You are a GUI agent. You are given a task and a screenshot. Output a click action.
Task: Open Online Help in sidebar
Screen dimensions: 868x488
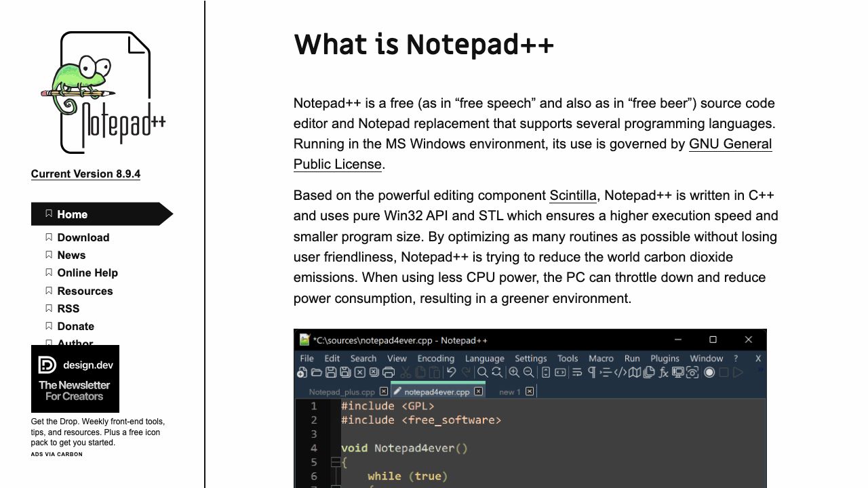(x=87, y=272)
